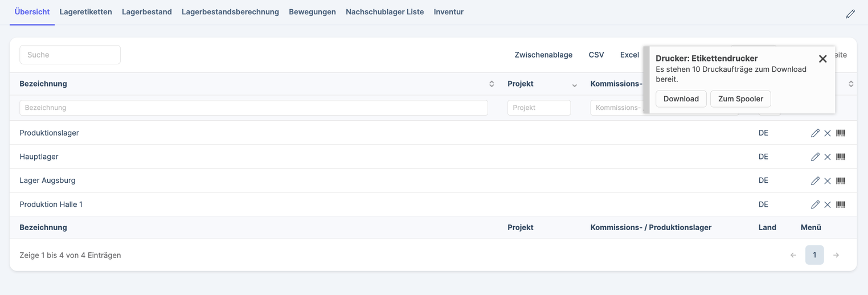The width and height of the screenshot is (868, 295).
Task: Export the table as CSV
Action: click(x=596, y=55)
